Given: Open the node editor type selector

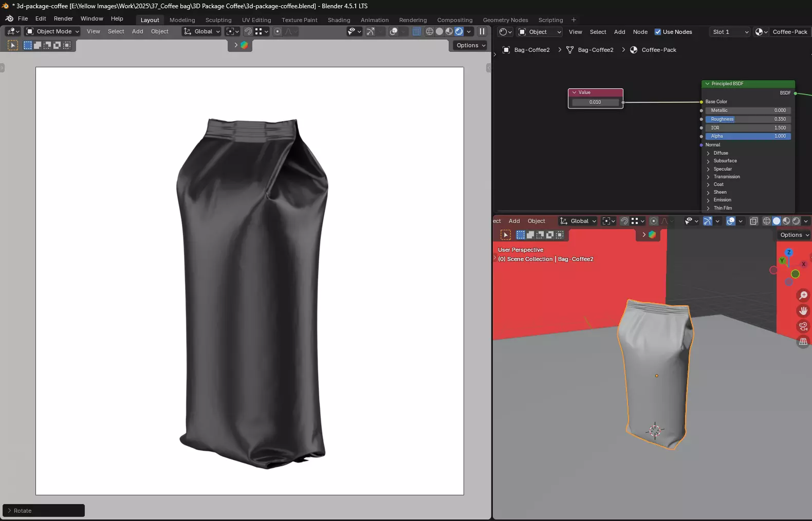Looking at the screenshot, I should (506, 32).
